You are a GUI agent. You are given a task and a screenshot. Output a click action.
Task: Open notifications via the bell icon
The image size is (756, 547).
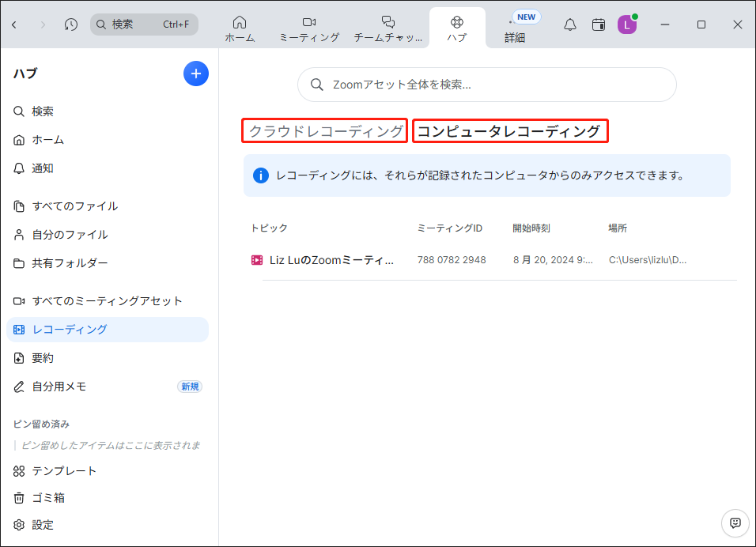(569, 25)
